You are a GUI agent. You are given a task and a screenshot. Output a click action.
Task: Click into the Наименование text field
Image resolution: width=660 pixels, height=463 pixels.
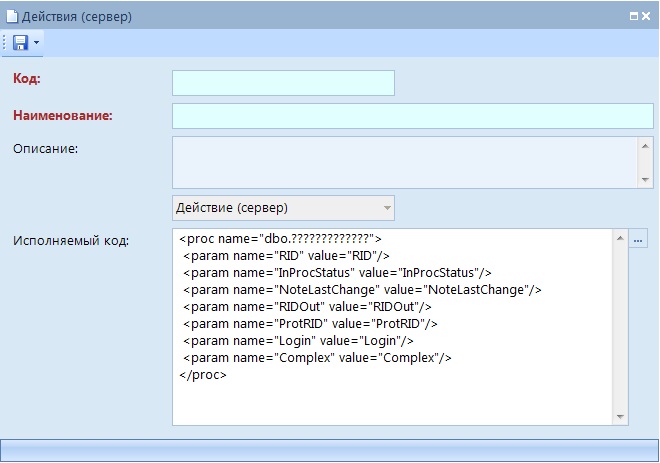(412, 116)
